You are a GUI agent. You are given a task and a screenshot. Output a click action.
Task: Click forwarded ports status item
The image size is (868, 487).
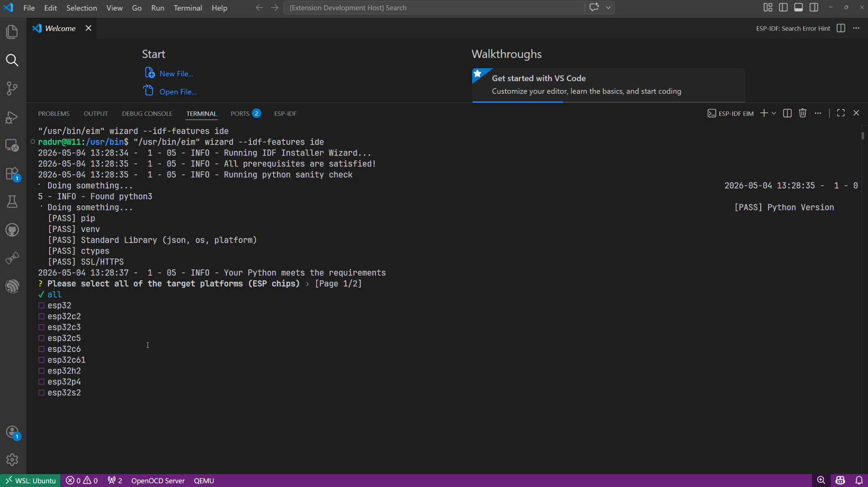click(x=115, y=481)
